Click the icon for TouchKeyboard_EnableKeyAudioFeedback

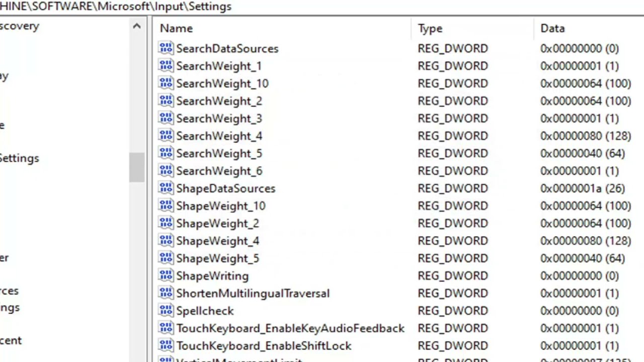click(166, 328)
